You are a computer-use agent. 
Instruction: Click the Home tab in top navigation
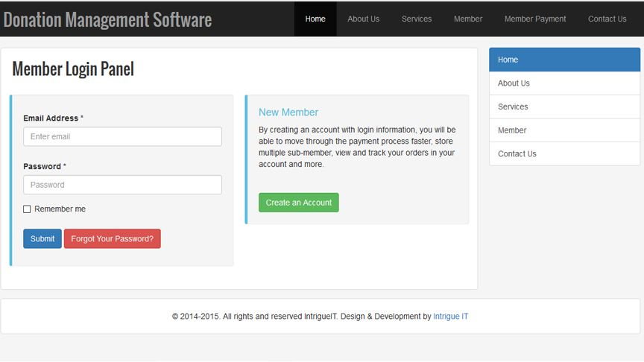pos(315,19)
